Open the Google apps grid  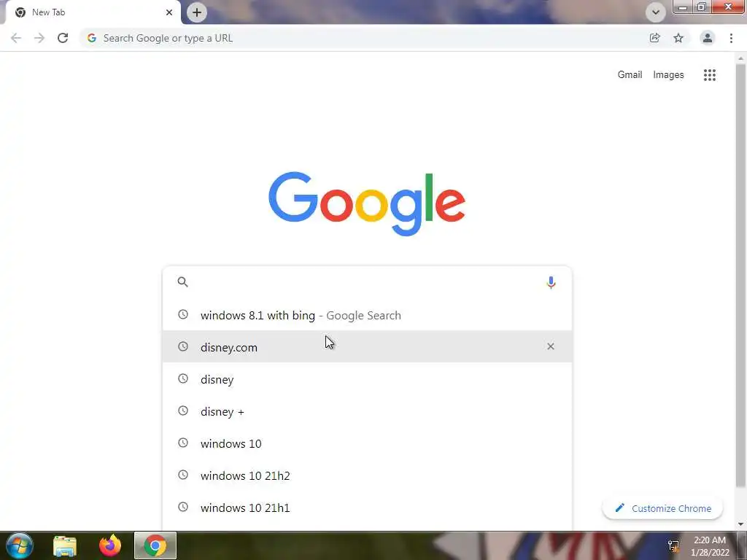click(709, 75)
